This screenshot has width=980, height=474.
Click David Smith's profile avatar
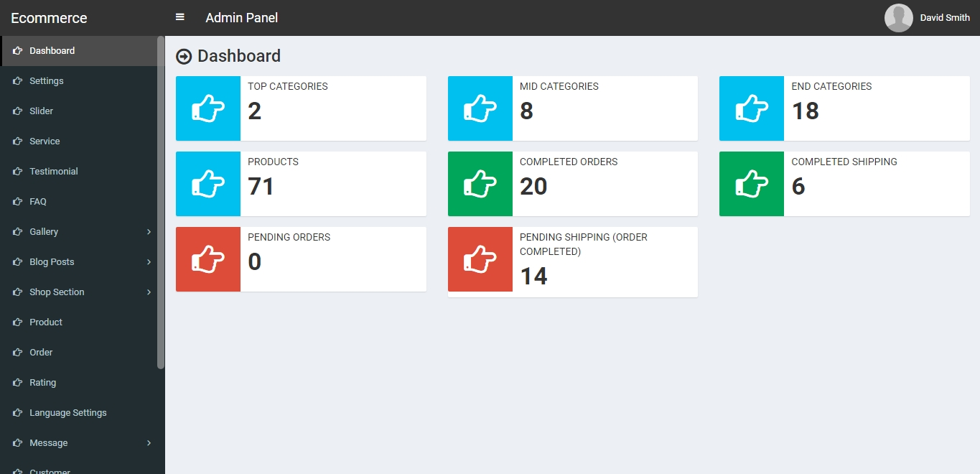tap(898, 18)
